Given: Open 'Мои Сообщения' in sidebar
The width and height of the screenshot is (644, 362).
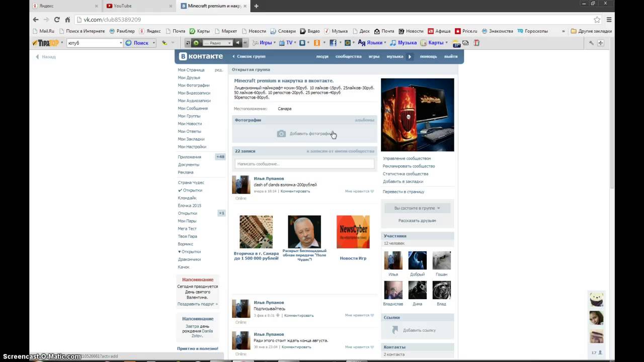Looking at the screenshot, I should (x=193, y=108).
